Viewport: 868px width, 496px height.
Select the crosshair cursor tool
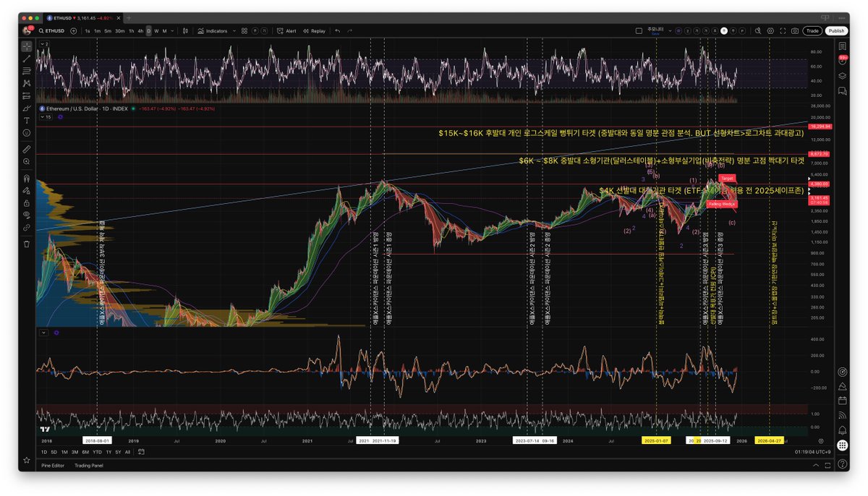click(27, 46)
